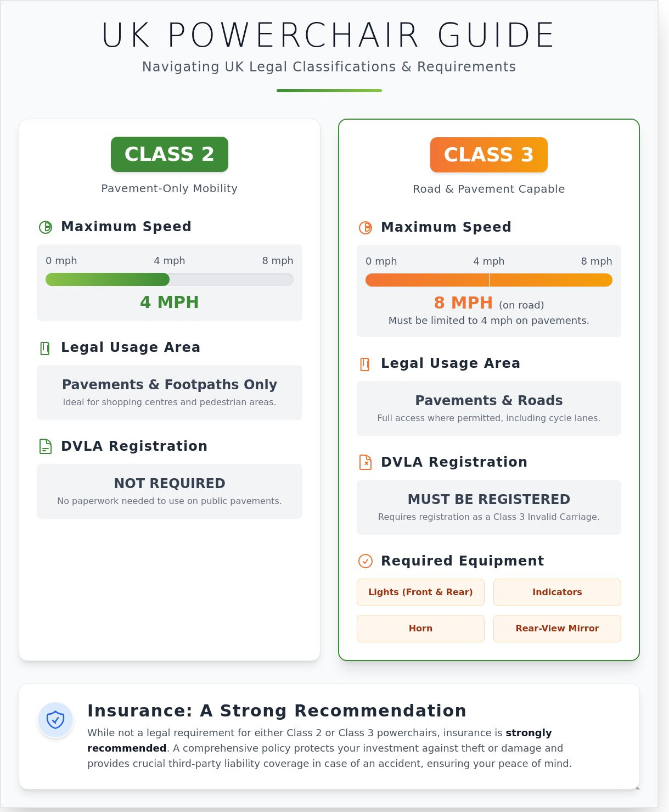Click the Class 2 speed gauge icon
The image size is (669, 812).
tap(46, 227)
